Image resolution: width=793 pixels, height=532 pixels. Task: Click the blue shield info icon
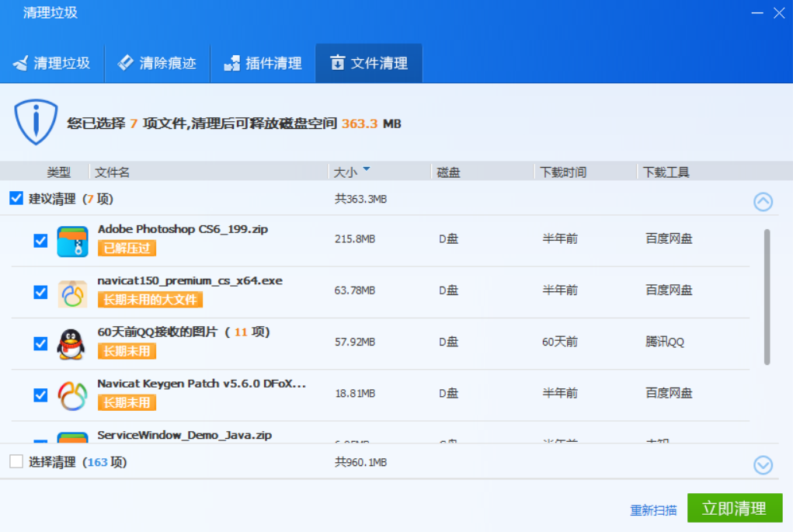pos(36,122)
